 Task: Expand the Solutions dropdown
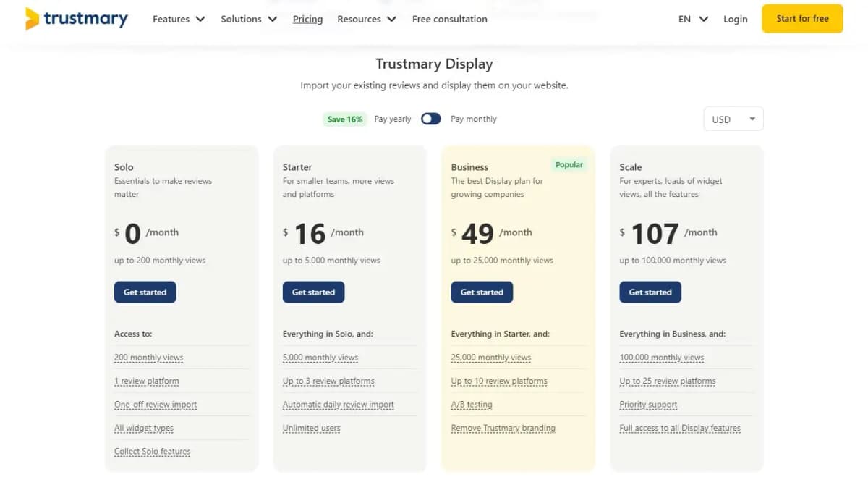click(249, 19)
